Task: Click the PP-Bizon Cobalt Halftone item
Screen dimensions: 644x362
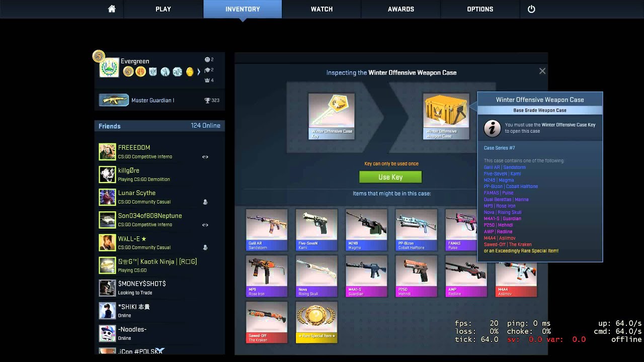Action: click(x=416, y=230)
